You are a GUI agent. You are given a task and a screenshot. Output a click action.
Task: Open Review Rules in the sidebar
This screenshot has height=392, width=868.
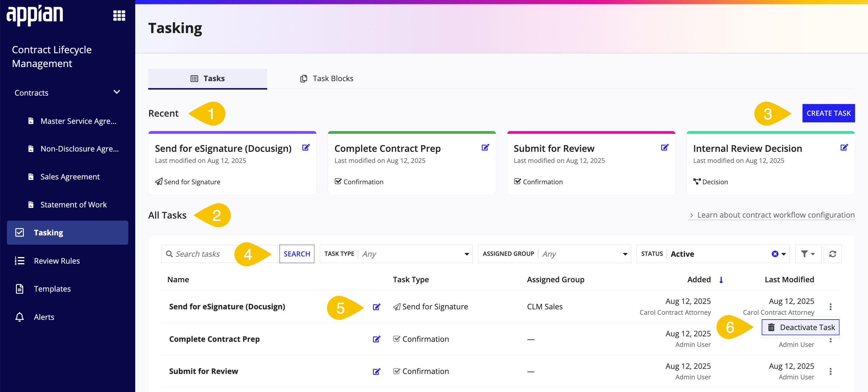(57, 261)
